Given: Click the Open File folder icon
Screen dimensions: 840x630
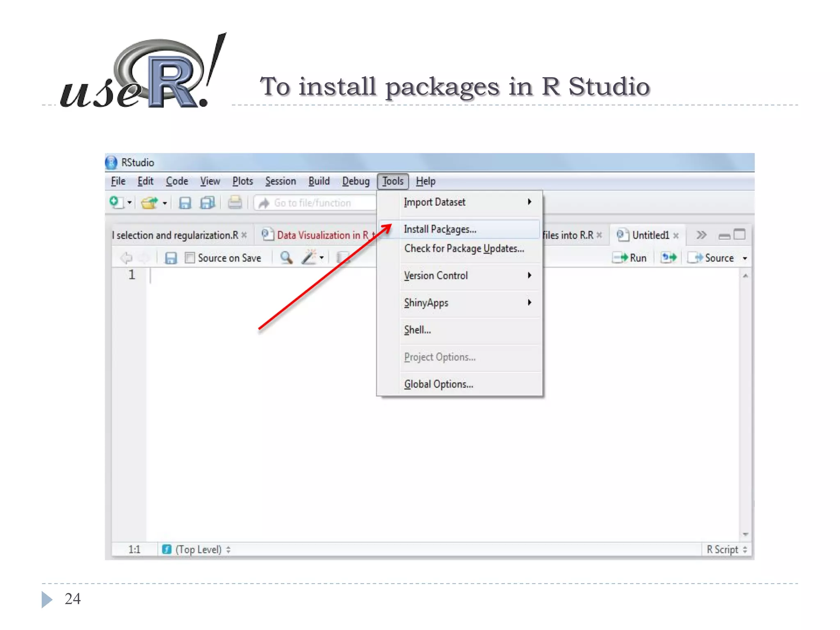Looking at the screenshot, I should click(149, 203).
